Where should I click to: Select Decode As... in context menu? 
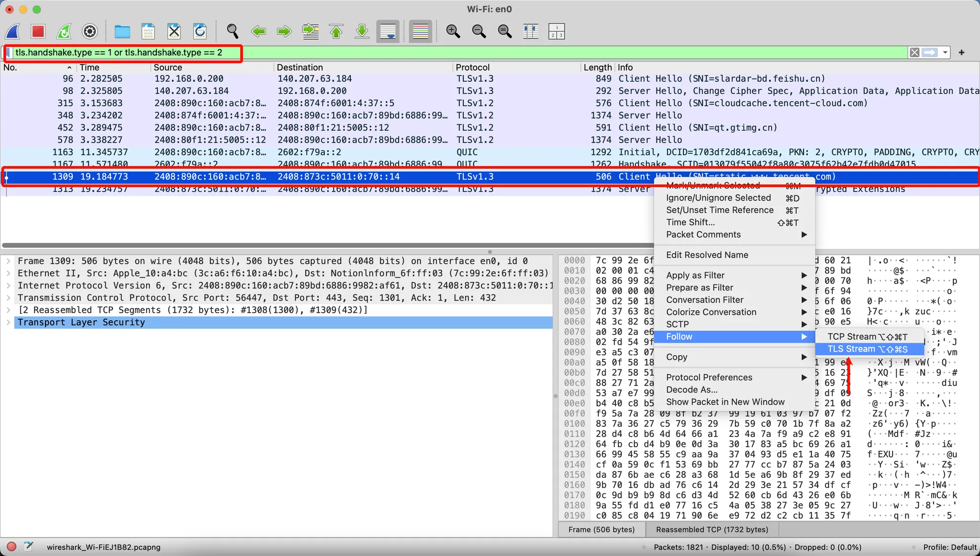click(691, 390)
